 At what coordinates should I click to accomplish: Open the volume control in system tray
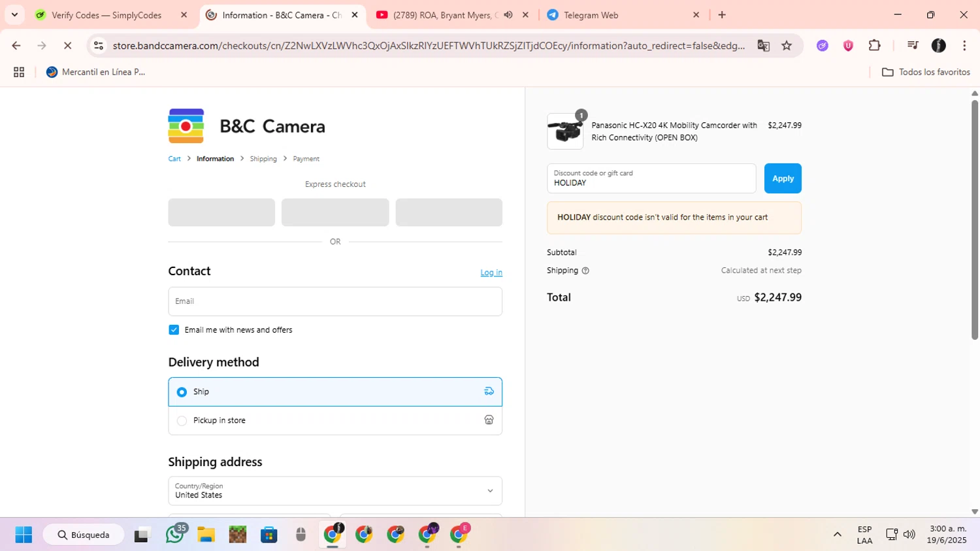coord(909,535)
